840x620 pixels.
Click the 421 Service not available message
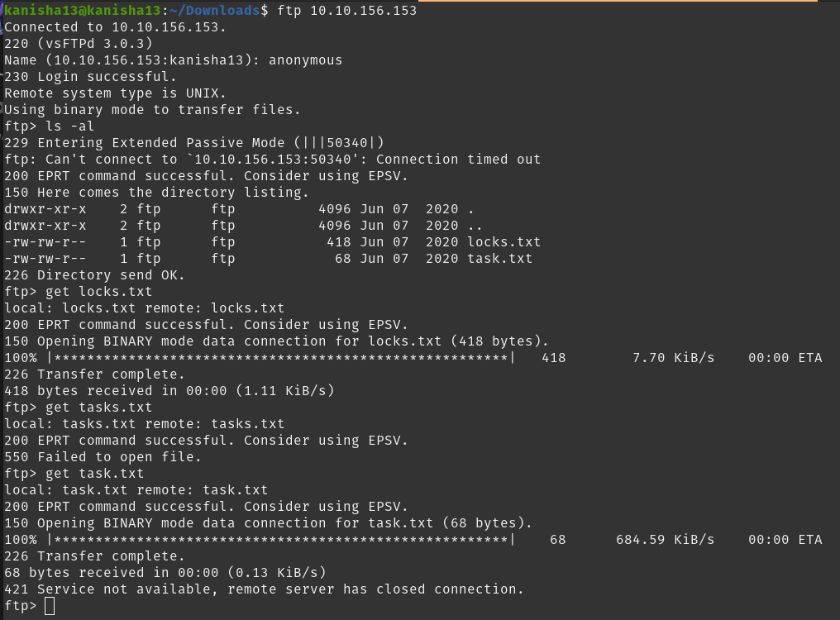pos(264,589)
